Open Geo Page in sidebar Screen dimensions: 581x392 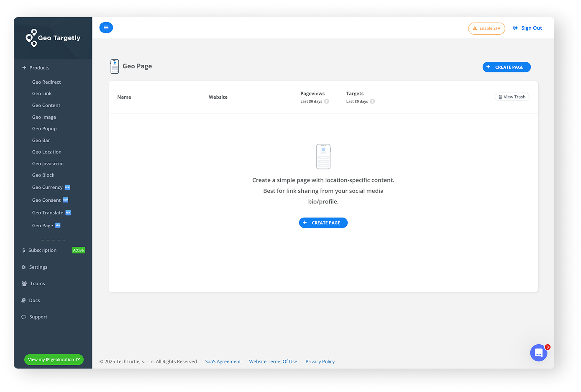[43, 225]
